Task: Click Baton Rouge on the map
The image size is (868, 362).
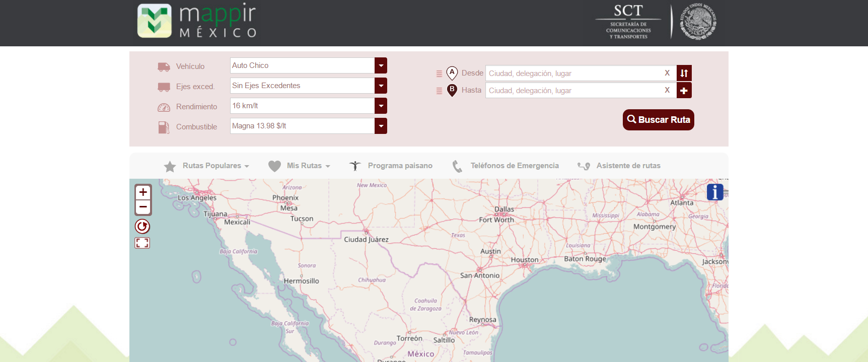Action: 585,259
